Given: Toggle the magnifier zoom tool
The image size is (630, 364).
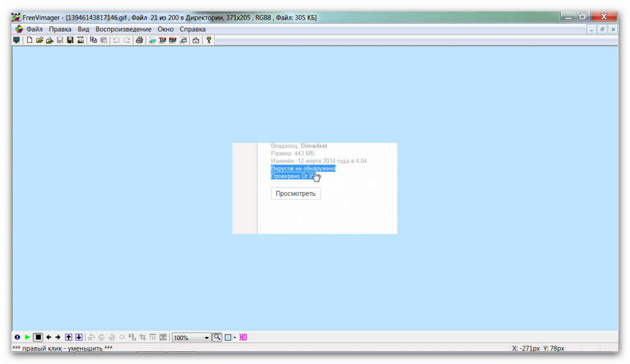Looking at the screenshot, I should point(217,338).
